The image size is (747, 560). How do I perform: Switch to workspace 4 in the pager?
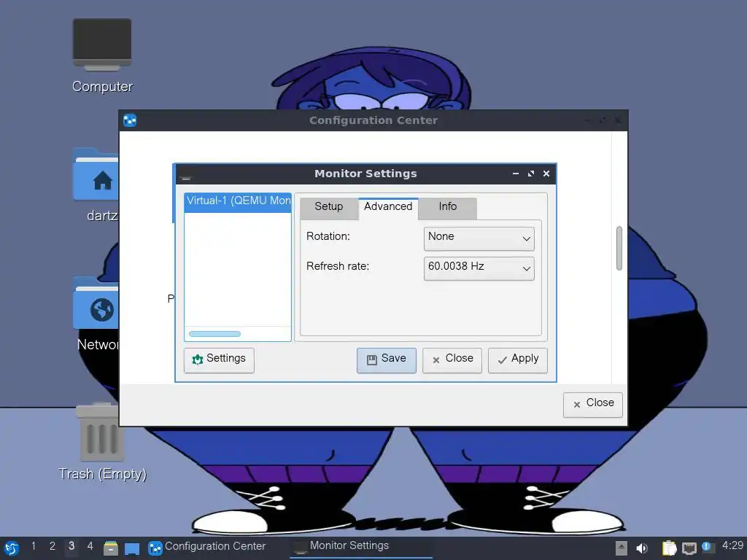90,546
